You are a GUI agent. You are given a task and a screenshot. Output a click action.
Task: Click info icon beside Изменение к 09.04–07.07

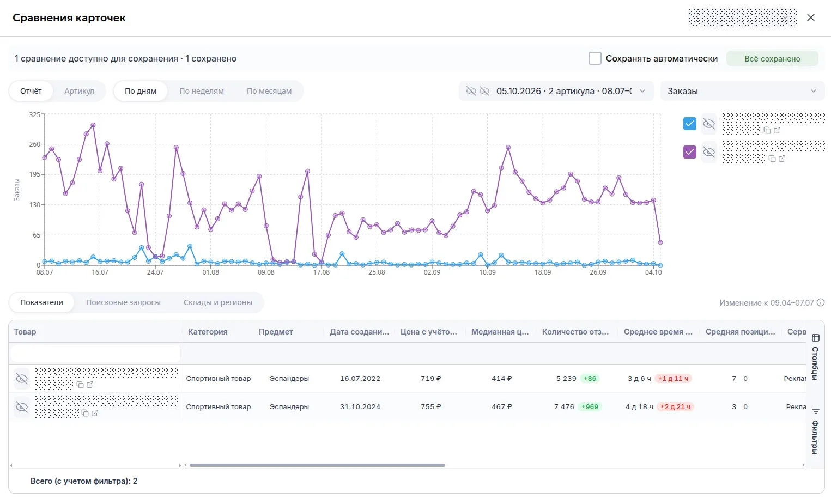821,302
